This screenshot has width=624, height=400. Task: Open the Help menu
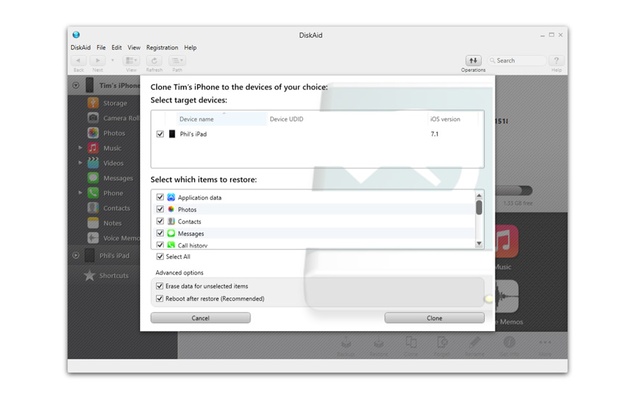point(190,47)
